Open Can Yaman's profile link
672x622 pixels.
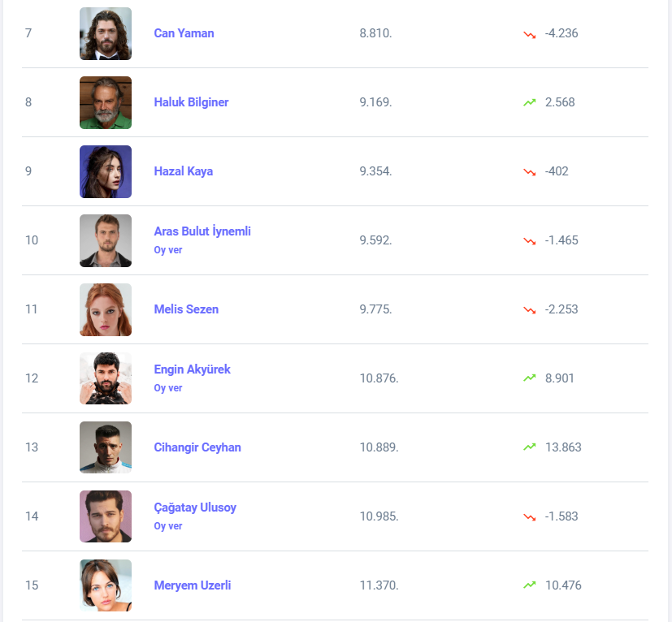184,33
